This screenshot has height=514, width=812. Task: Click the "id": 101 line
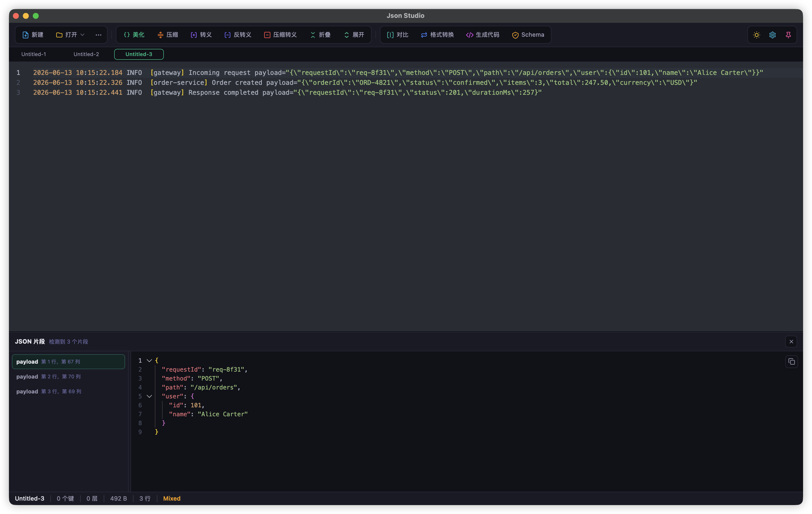pyautogui.click(x=186, y=405)
